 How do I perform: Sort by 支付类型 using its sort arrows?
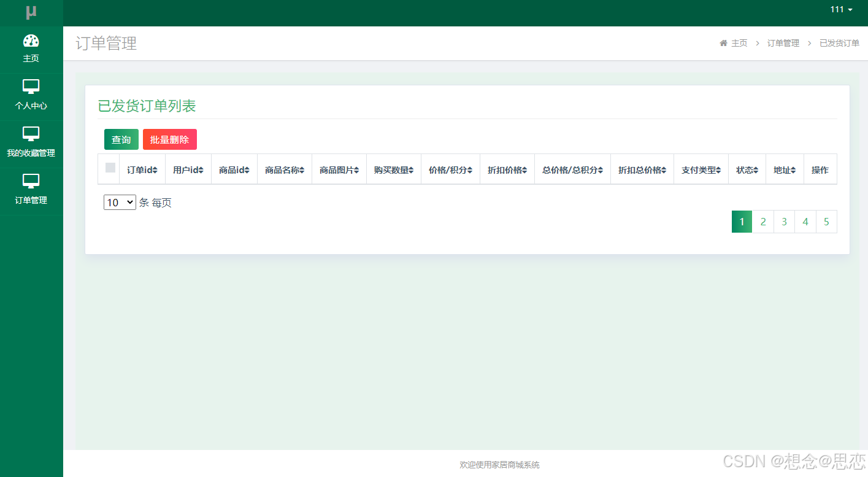[718, 171]
